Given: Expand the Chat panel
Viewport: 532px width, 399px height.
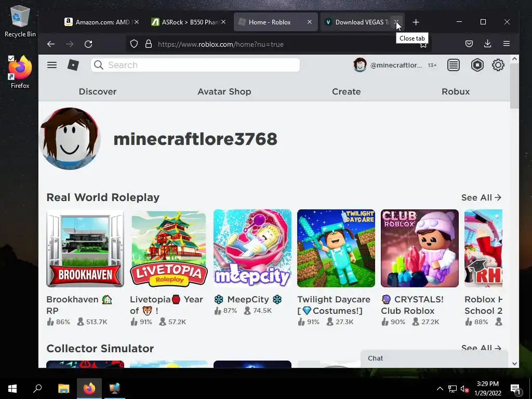Looking at the screenshot, I should (x=434, y=358).
